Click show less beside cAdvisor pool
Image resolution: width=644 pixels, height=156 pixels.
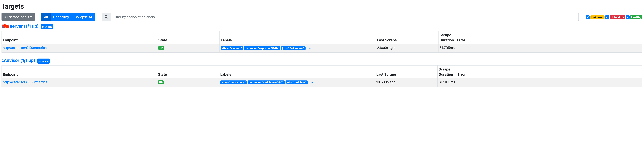[x=43, y=61]
